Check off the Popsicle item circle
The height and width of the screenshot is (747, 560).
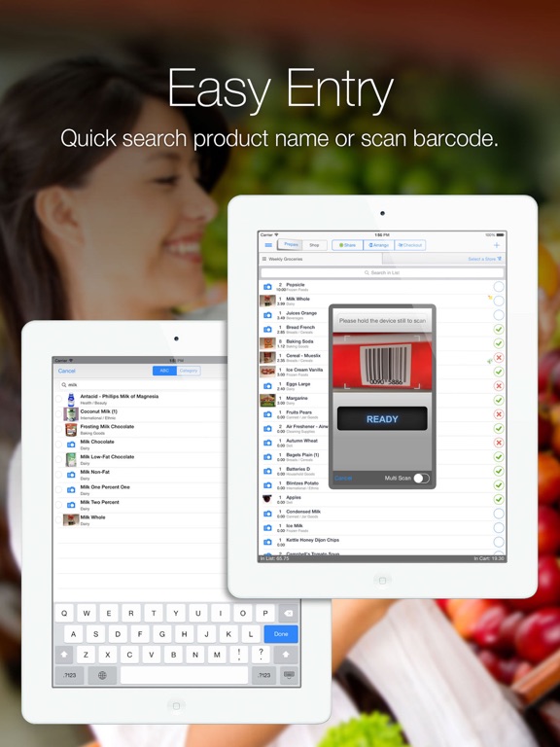tap(498, 287)
